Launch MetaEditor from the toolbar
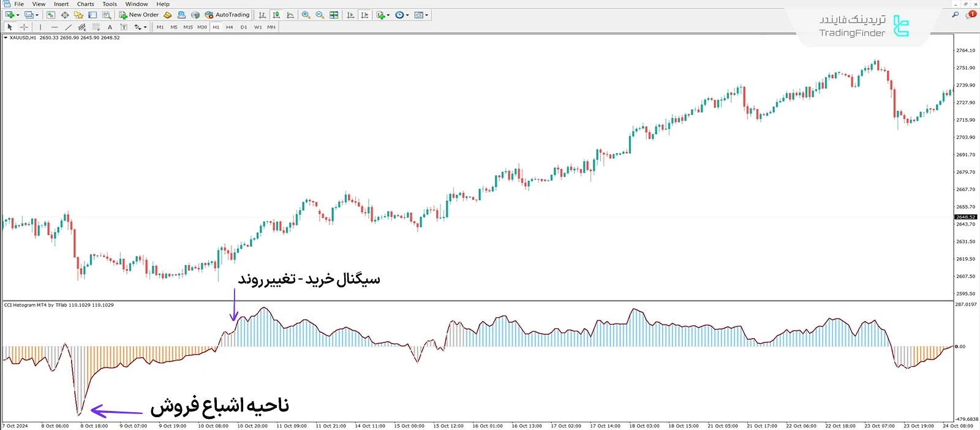 pos(167,15)
